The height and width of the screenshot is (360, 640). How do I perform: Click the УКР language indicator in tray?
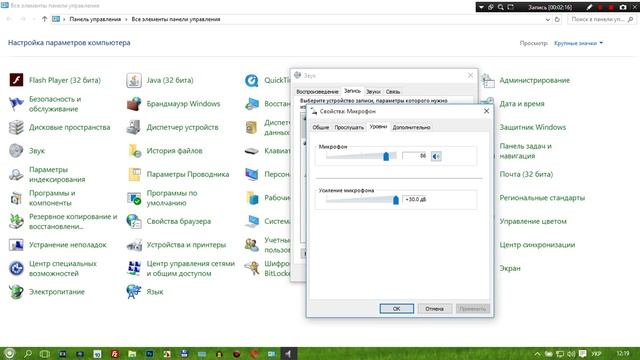[596, 353]
